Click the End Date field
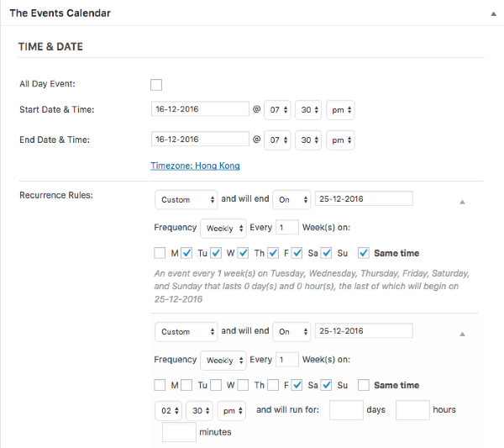This screenshot has width=504, height=448. (200, 139)
